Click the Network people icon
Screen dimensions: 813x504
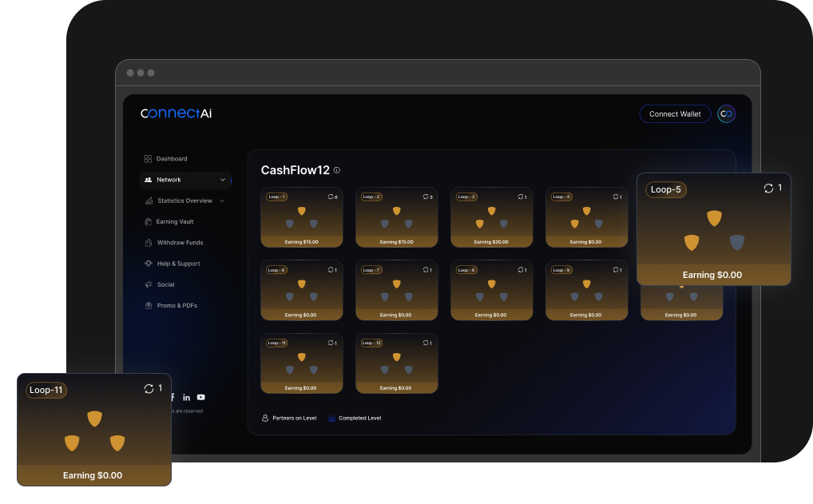point(148,180)
